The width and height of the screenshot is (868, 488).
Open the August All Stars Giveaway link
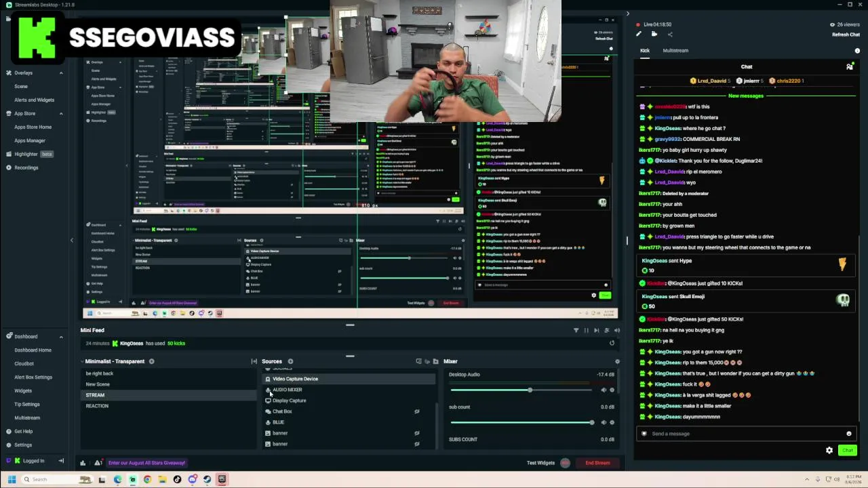[x=146, y=463]
